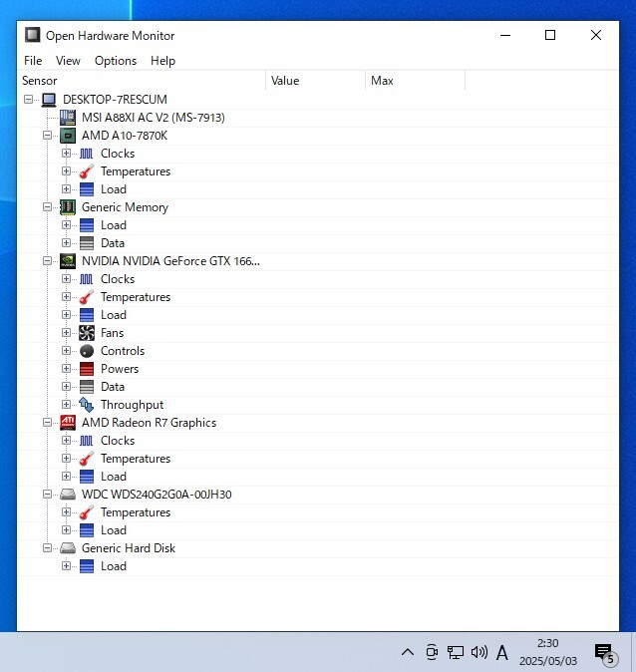Click the NVIDIA logo icon for GeForce GTX

[x=68, y=261]
